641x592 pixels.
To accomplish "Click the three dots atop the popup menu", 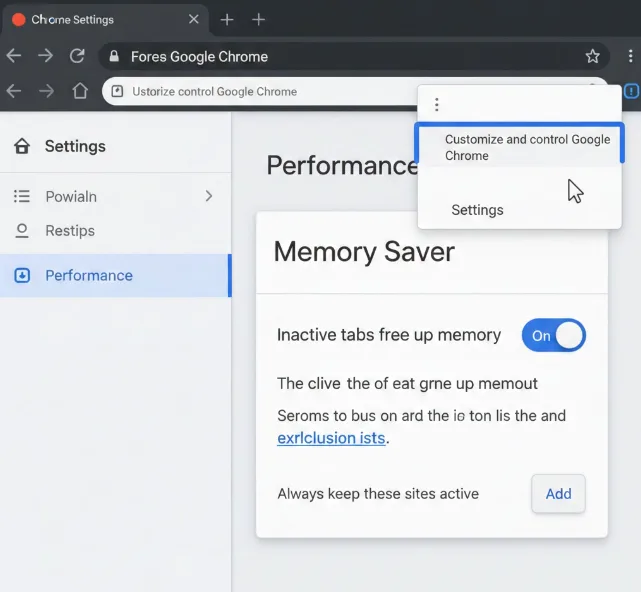I will 436,104.
